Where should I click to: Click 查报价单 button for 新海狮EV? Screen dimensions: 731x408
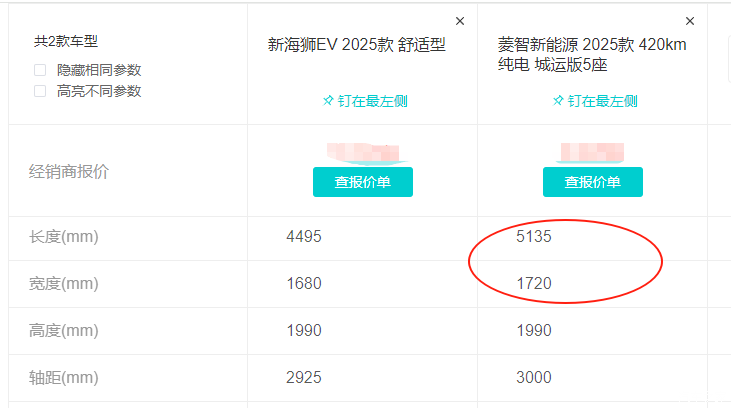[362, 182]
